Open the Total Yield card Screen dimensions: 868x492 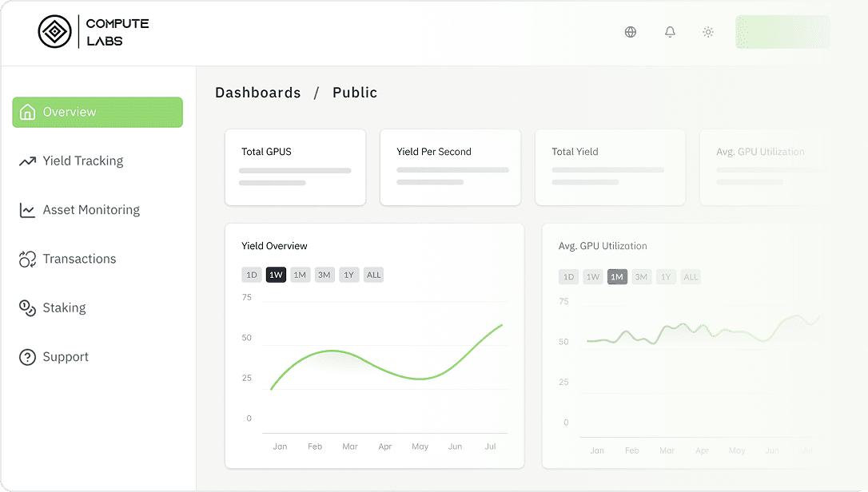point(610,167)
